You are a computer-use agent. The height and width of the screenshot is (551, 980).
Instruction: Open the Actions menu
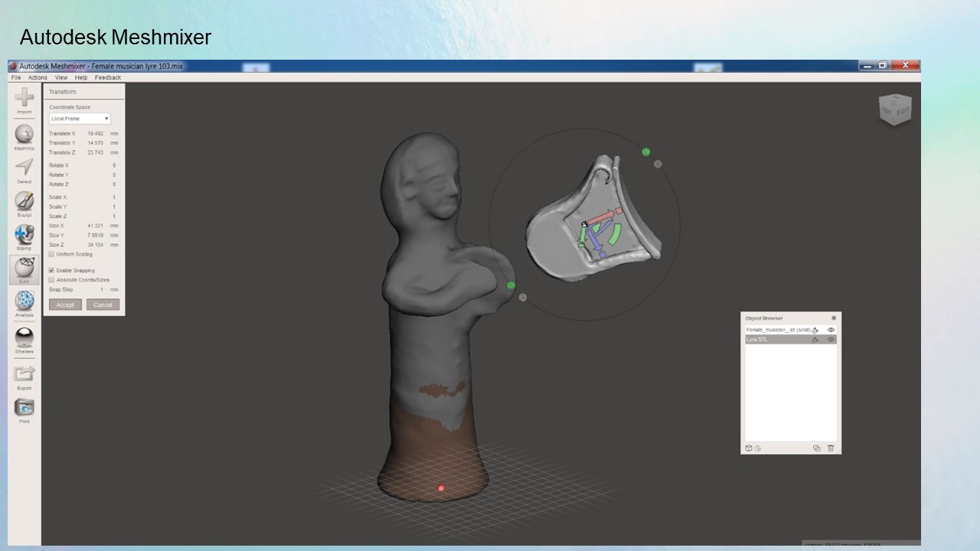[x=38, y=77]
